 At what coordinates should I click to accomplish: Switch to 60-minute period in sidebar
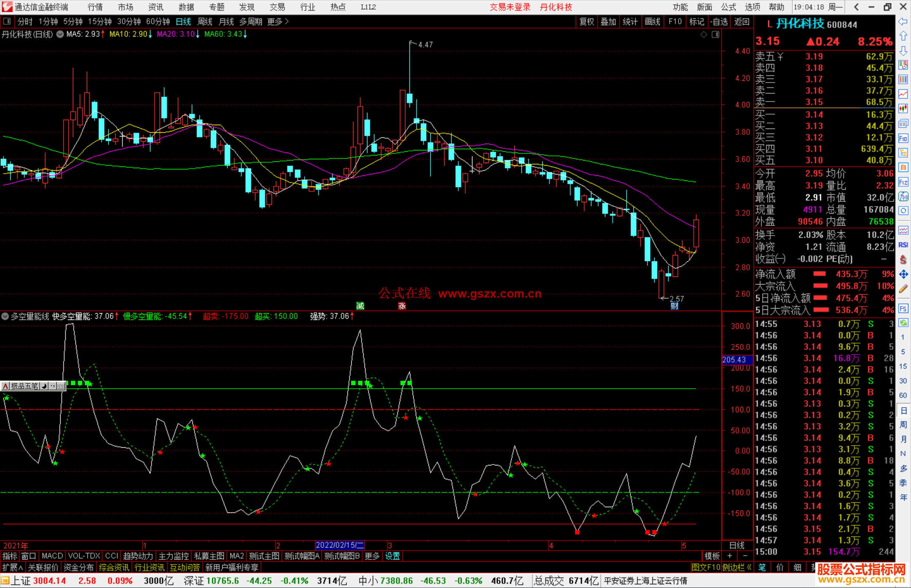(x=903, y=395)
